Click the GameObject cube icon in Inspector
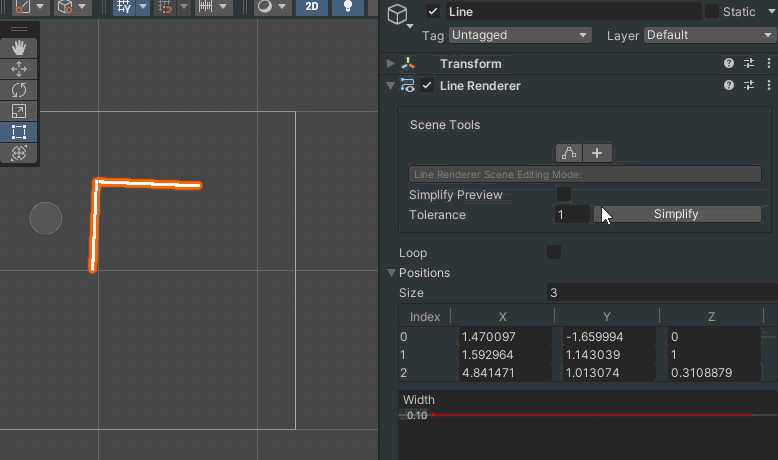Image resolution: width=778 pixels, height=460 pixels. pyautogui.click(x=397, y=14)
